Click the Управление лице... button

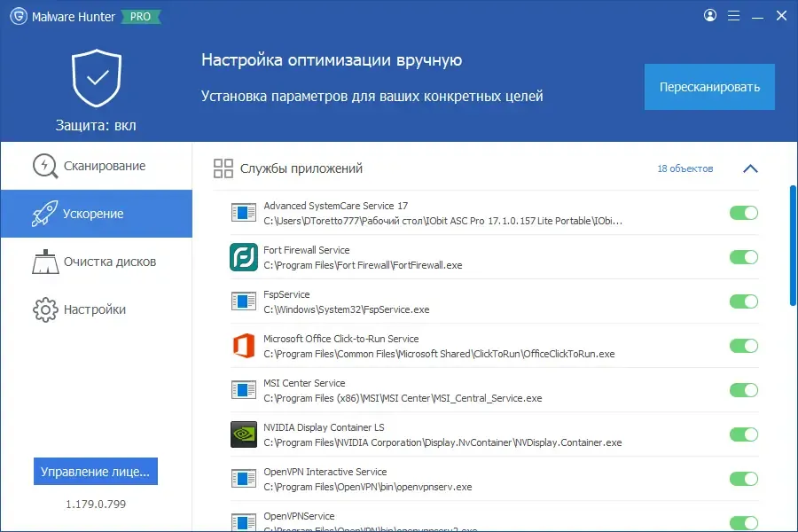coord(96,472)
